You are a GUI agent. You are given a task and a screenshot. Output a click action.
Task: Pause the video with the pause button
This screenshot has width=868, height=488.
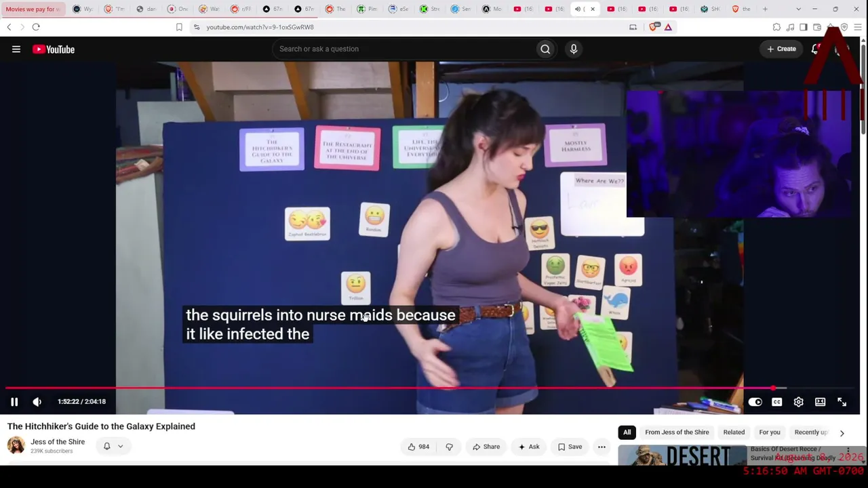(x=14, y=402)
